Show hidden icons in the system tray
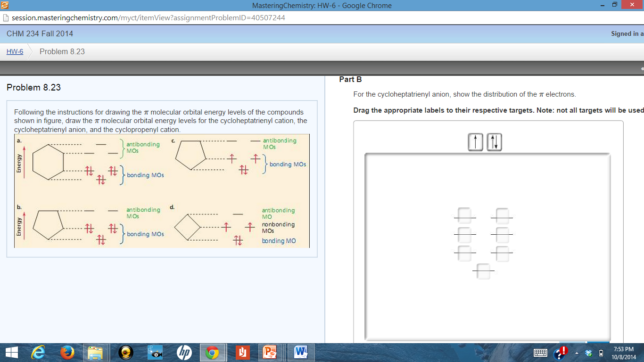 [576, 352]
